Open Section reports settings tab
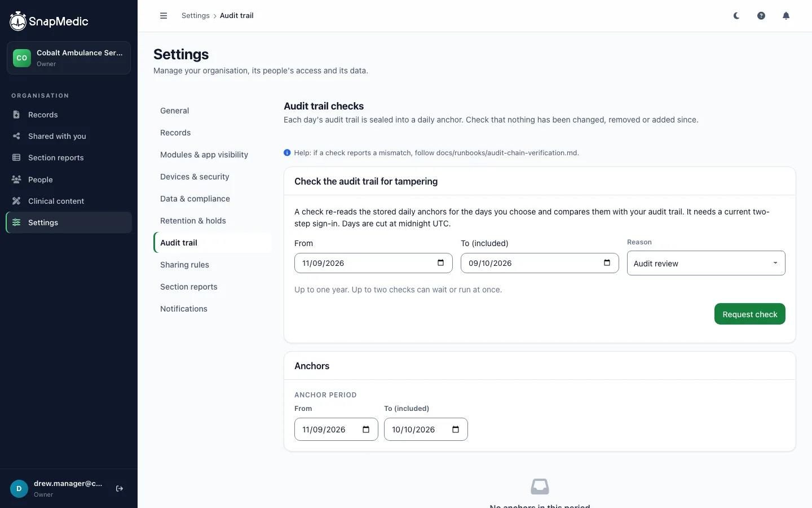The height and width of the screenshot is (508, 812). point(212,287)
